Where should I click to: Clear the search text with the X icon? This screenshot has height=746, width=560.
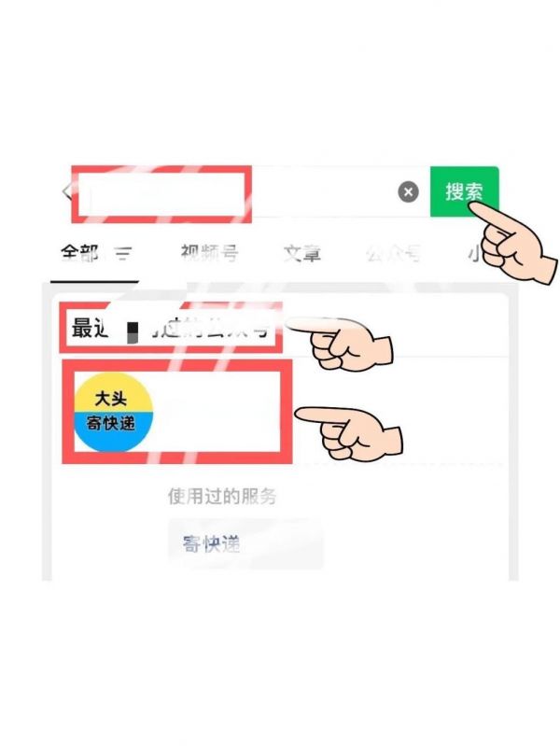click(x=408, y=192)
